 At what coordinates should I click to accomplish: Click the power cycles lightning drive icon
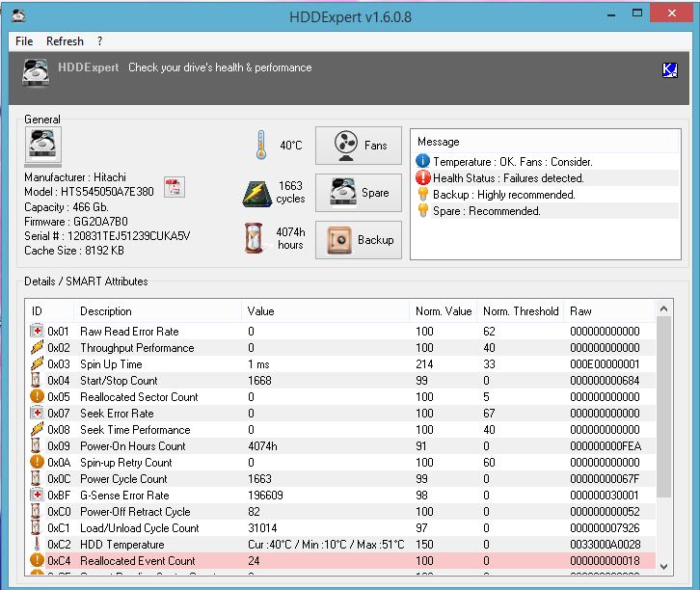pos(257,193)
